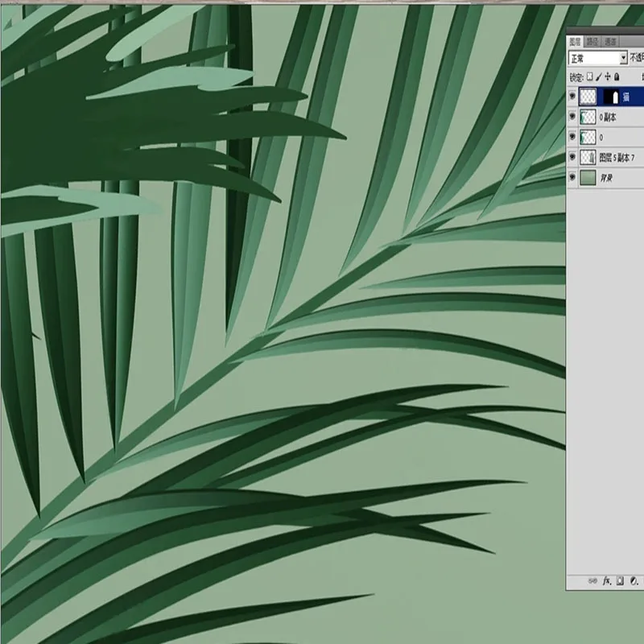Select the layer name 0 副本
This screenshot has height=644, width=644.
[608, 118]
